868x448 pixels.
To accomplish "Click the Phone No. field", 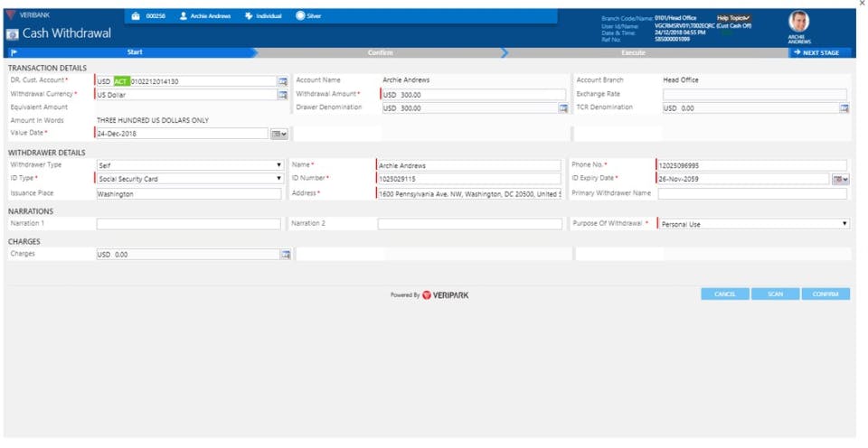I will [751, 165].
